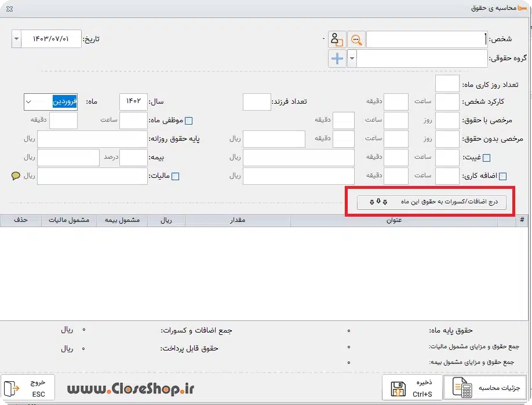Click the مرخصی بدون حقوق روز field
The height and width of the screenshot is (405, 532).
coord(447,139)
